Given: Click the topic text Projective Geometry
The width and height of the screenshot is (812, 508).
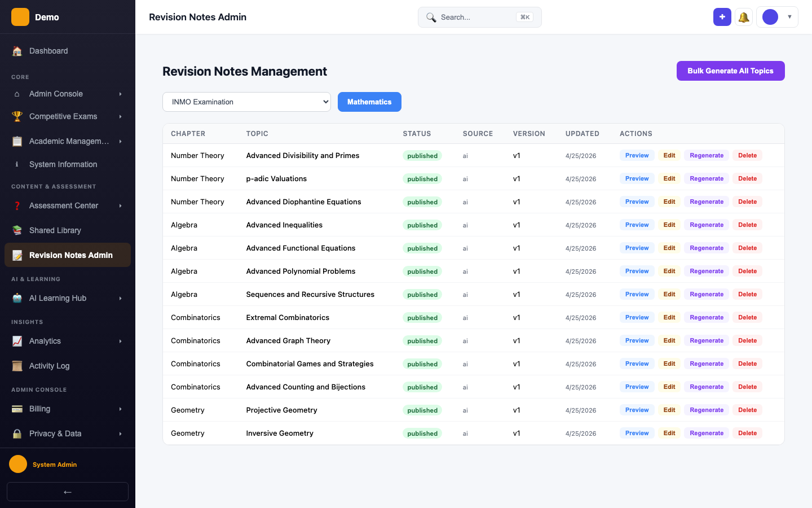Looking at the screenshot, I should (x=281, y=410).
